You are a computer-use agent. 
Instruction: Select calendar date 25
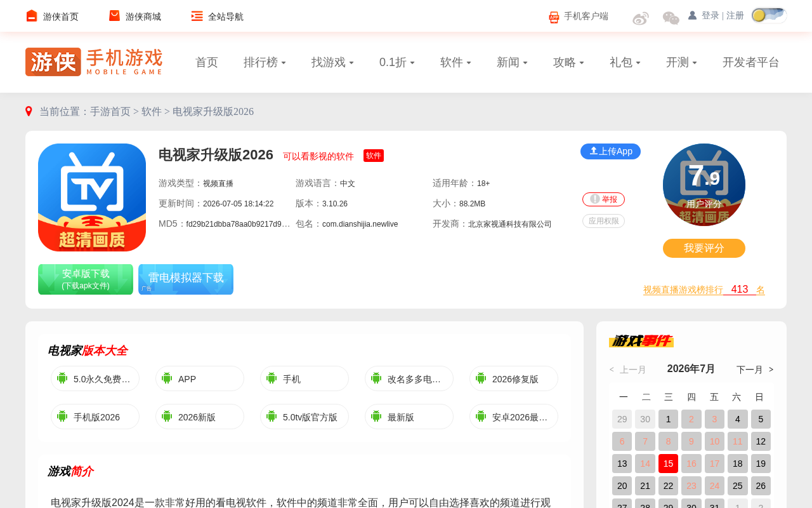737,486
